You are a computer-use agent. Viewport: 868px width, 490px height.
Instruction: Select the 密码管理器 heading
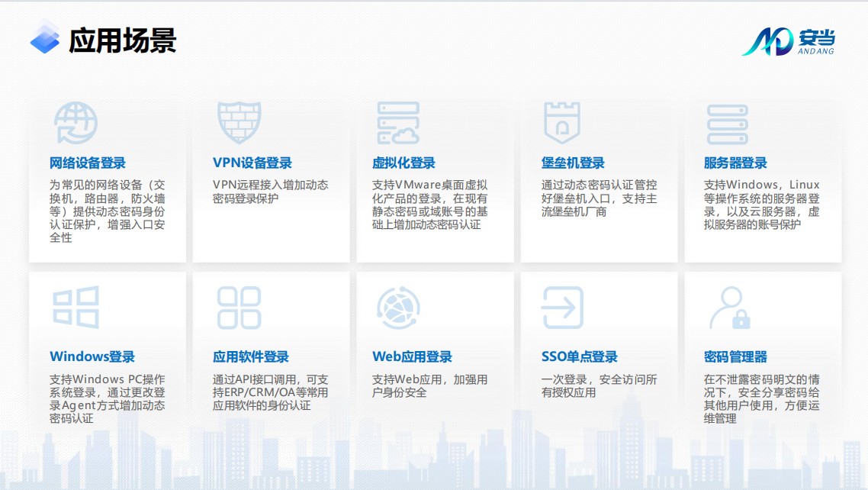[x=735, y=356]
